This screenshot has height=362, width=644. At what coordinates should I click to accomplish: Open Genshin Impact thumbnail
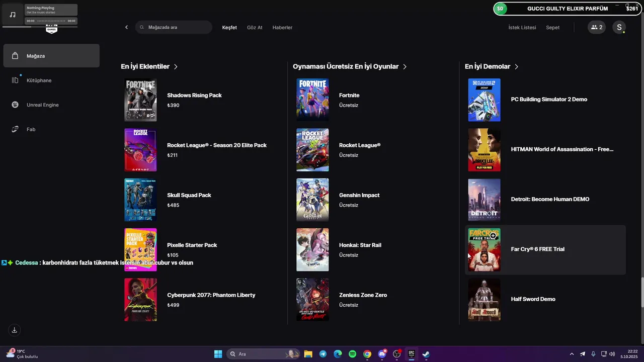click(312, 200)
